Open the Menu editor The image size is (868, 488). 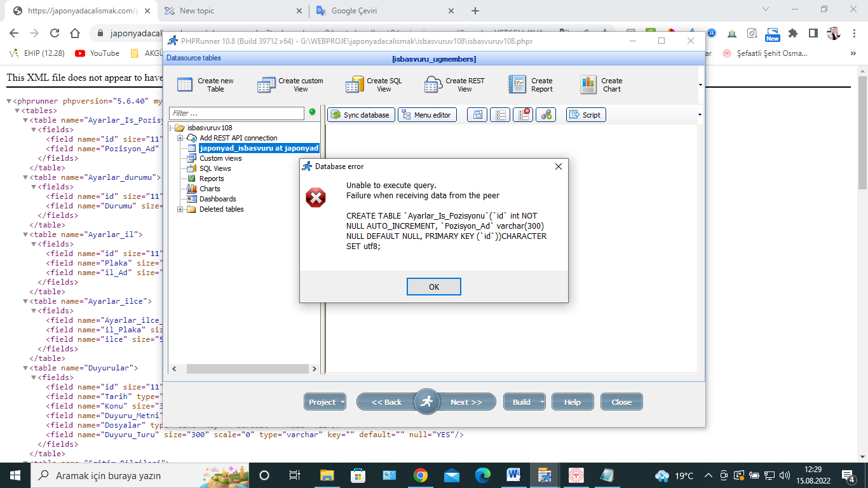tap(426, 115)
